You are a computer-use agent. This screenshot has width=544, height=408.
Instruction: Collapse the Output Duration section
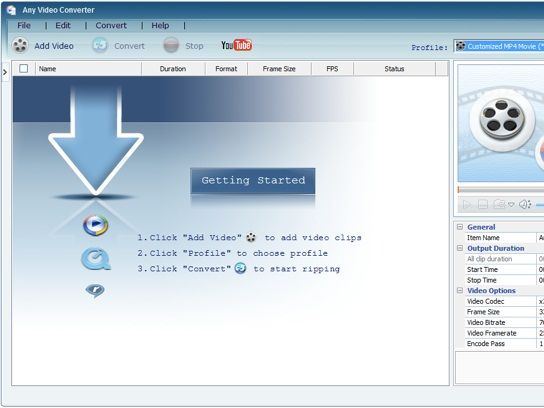click(x=460, y=248)
